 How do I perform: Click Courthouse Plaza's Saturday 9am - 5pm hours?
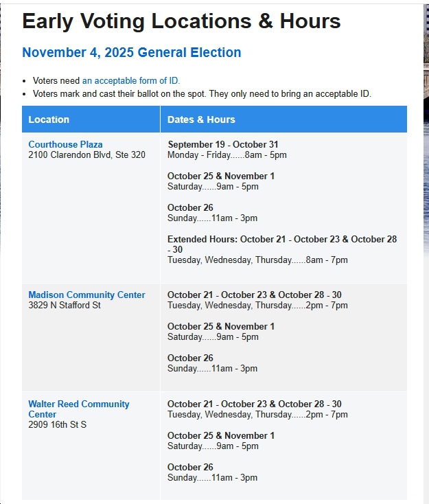[213, 187]
